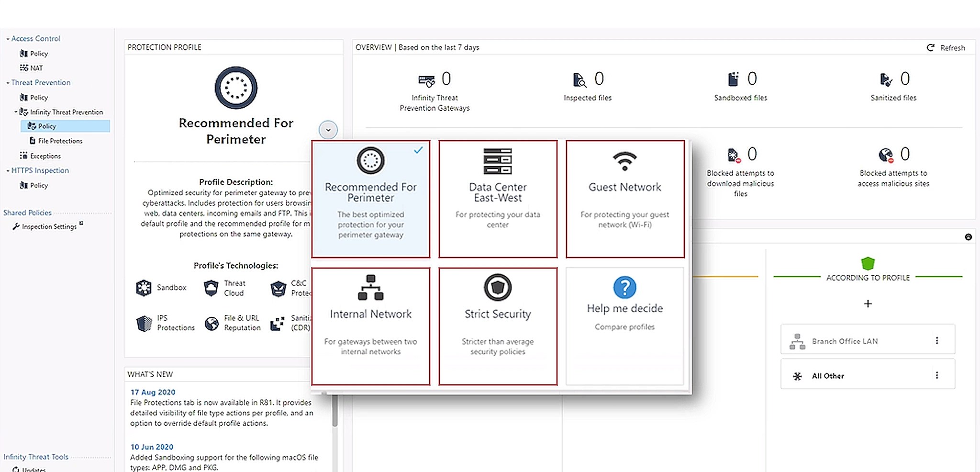Select the Strict Security profile card

[498, 326]
